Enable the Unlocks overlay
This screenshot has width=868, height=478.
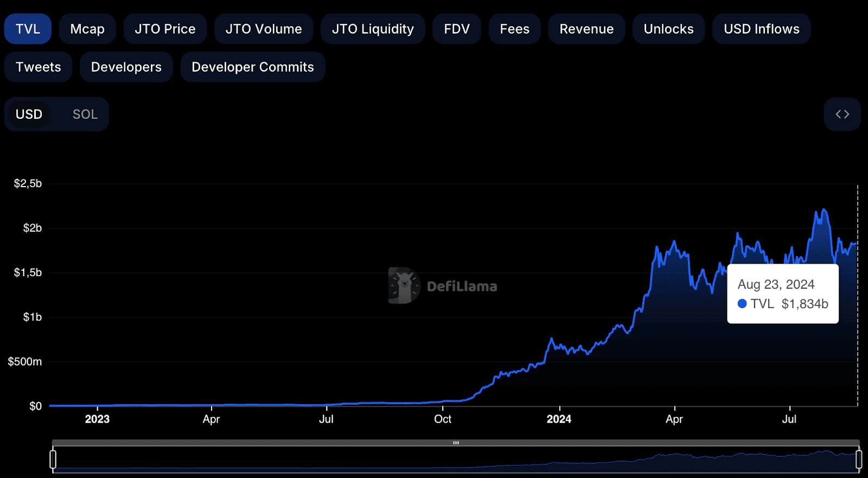(x=669, y=29)
